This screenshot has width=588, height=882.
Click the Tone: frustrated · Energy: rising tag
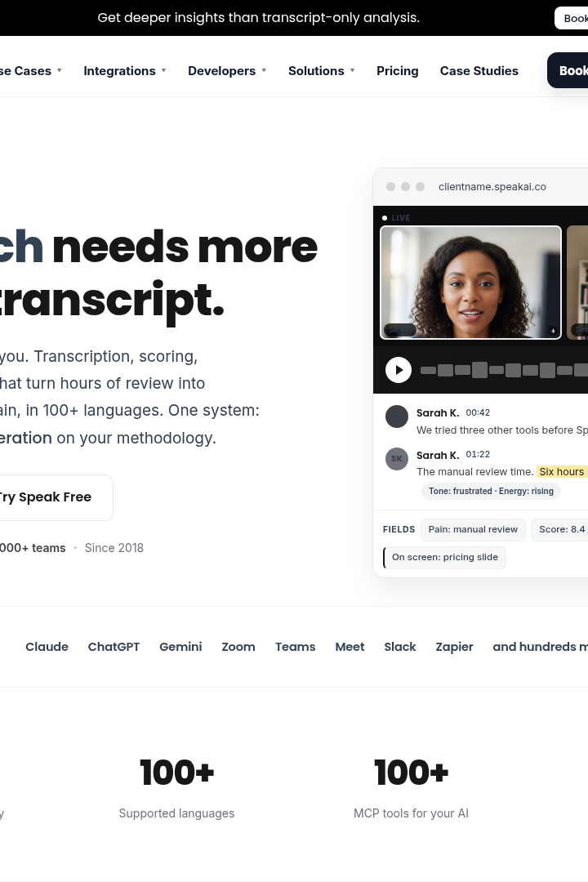pyautogui.click(x=491, y=491)
